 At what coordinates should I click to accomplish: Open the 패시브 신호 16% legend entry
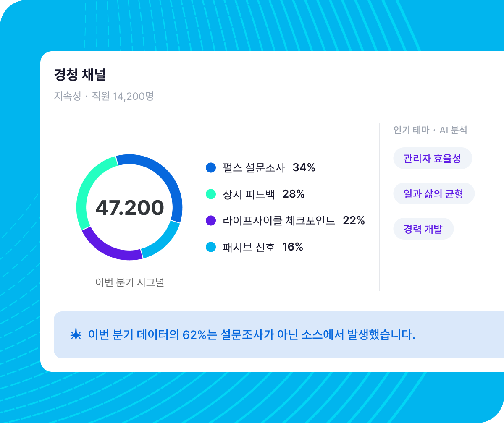[255, 247]
